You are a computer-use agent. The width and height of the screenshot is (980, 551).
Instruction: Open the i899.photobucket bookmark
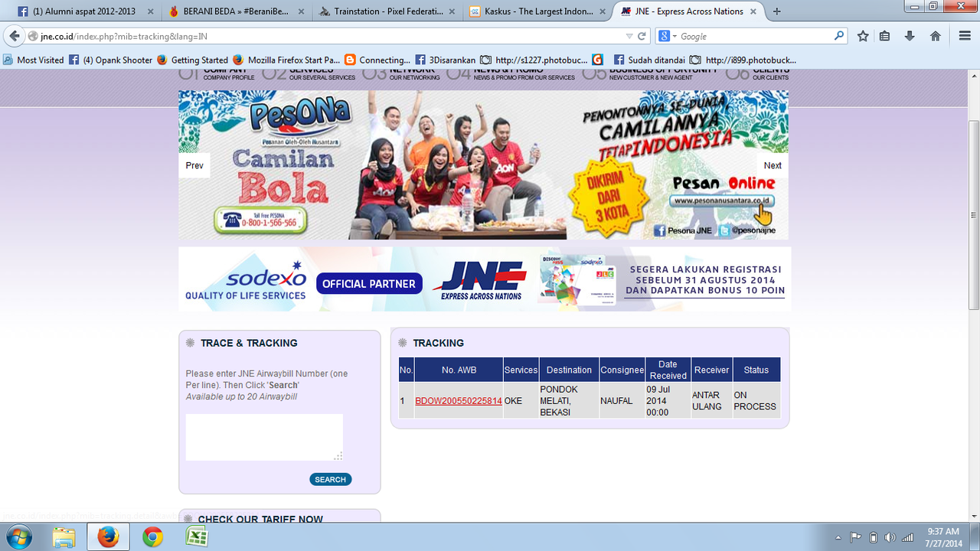(x=744, y=60)
